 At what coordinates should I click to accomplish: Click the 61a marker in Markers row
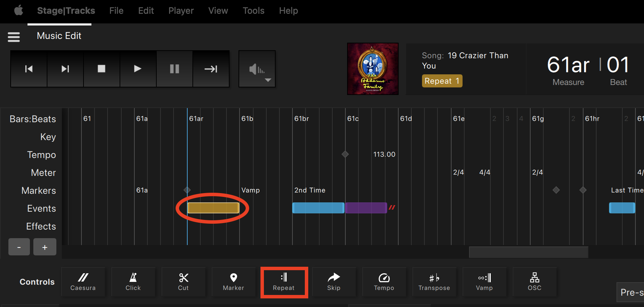[x=142, y=190]
